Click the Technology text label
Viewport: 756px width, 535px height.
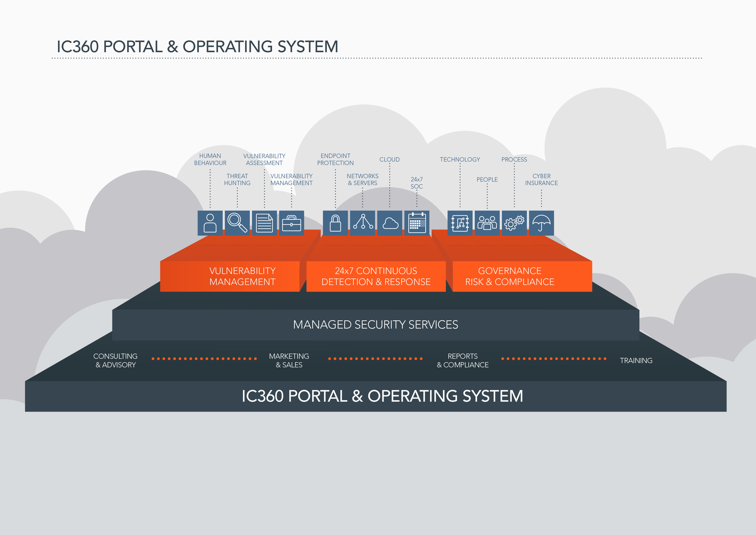pos(460,159)
